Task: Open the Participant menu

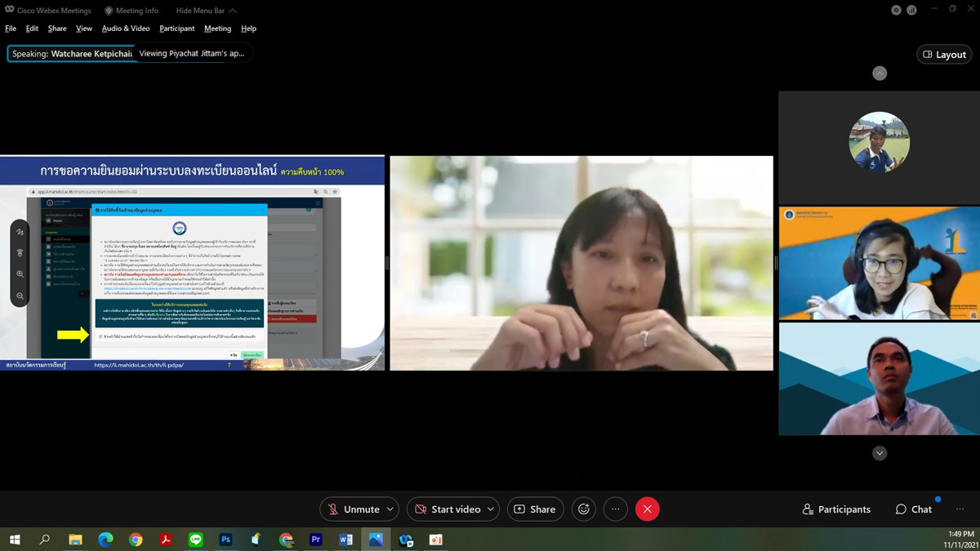Action: point(176,29)
